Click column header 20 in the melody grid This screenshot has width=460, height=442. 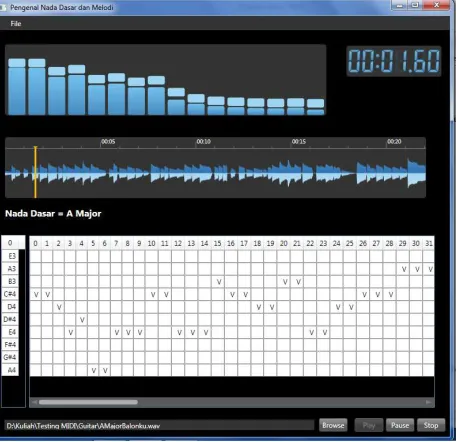284,243
